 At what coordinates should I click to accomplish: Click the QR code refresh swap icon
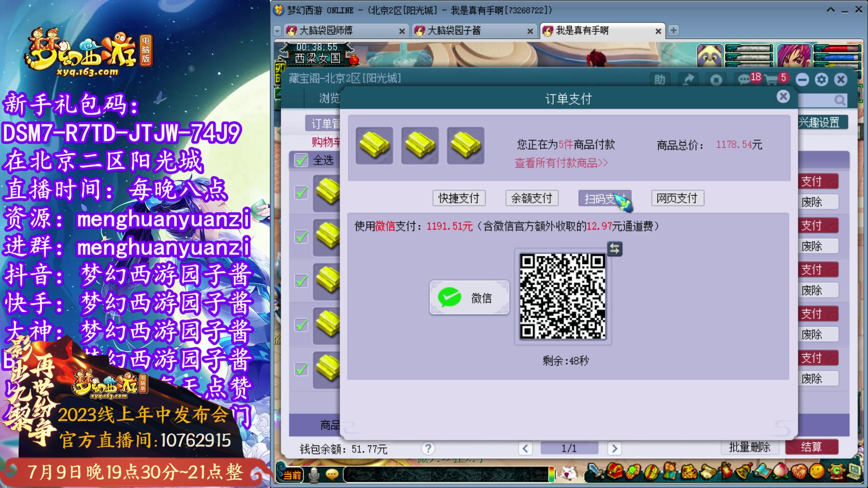(614, 249)
